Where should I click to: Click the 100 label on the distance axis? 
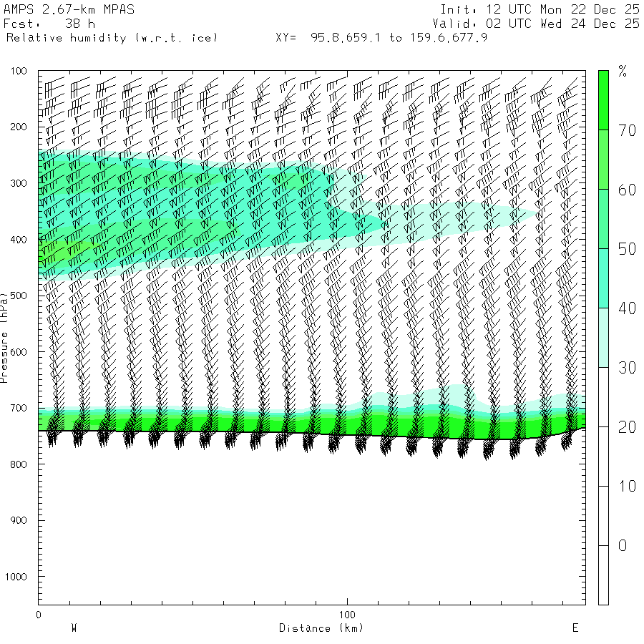pos(347,615)
